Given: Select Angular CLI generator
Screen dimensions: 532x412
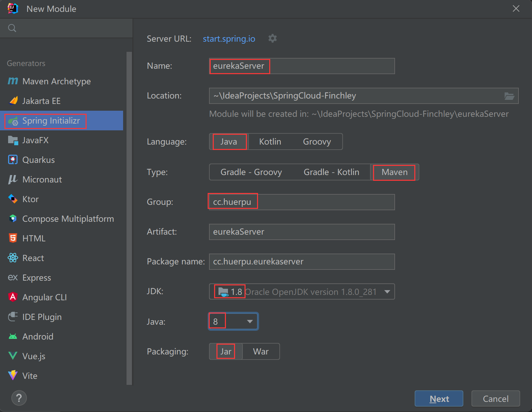Looking at the screenshot, I should (62, 297).
